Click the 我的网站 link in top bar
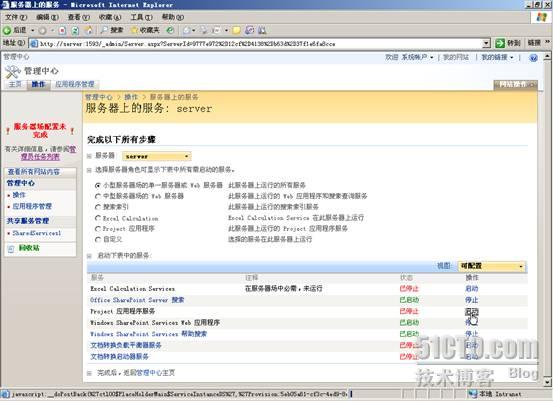This screenshot has width=553, height=401. click(456, 57)
